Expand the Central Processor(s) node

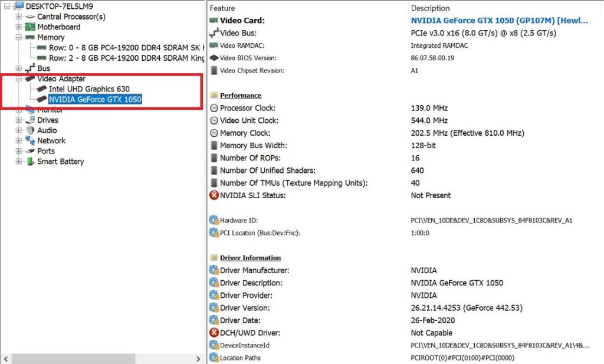tap(18, 17)
